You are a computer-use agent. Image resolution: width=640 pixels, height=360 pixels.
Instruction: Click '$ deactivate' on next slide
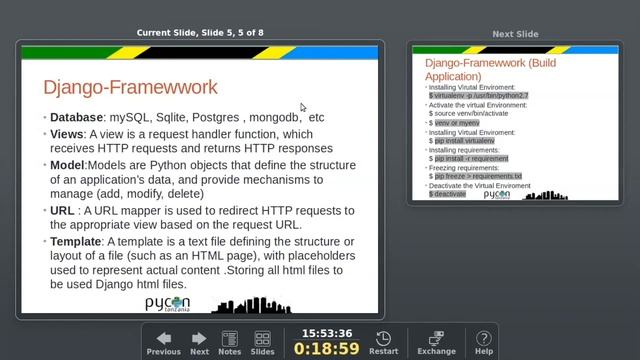coord(447,194)
